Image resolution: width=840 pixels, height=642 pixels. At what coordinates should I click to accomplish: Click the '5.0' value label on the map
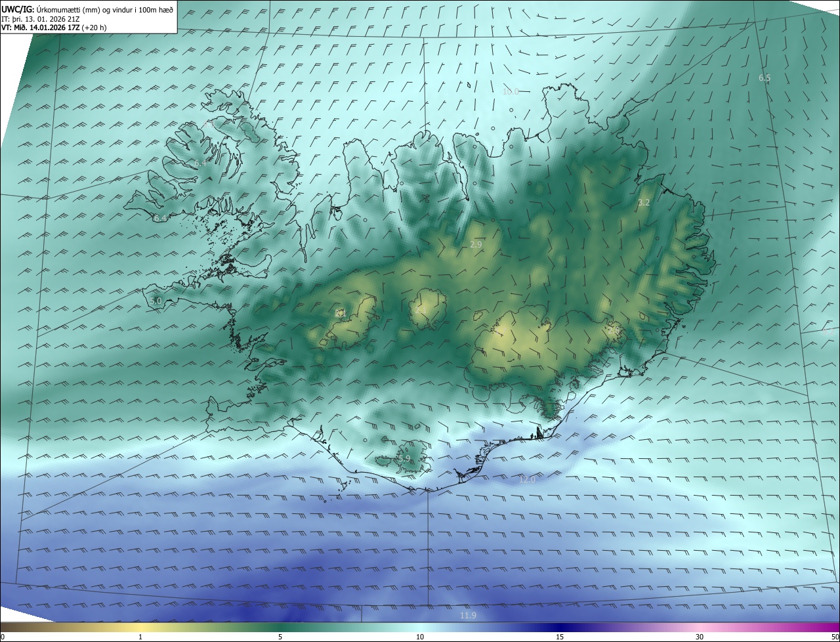coord(156,301)
